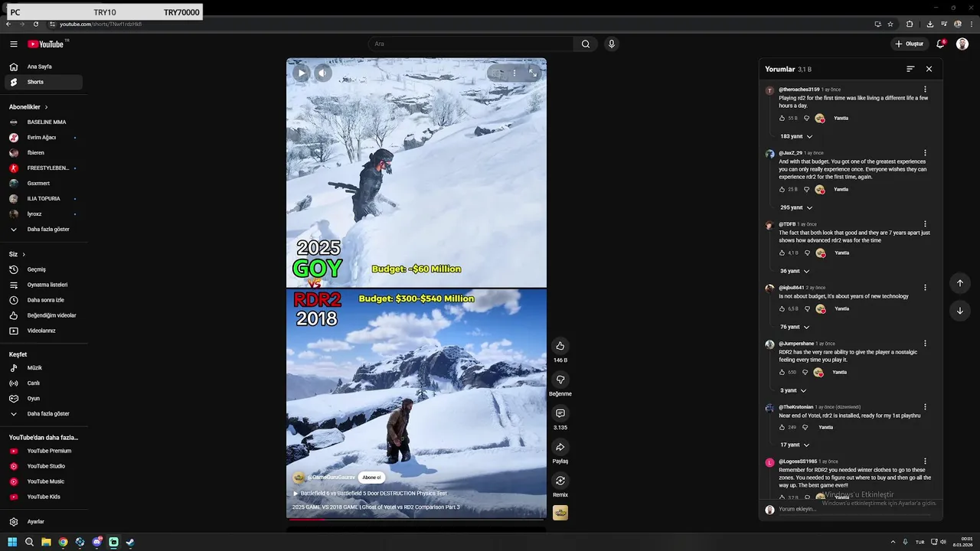This screenshot has height=551, width=980.
Task: Toggle captions on the Short player
Action: click(496, 73)
